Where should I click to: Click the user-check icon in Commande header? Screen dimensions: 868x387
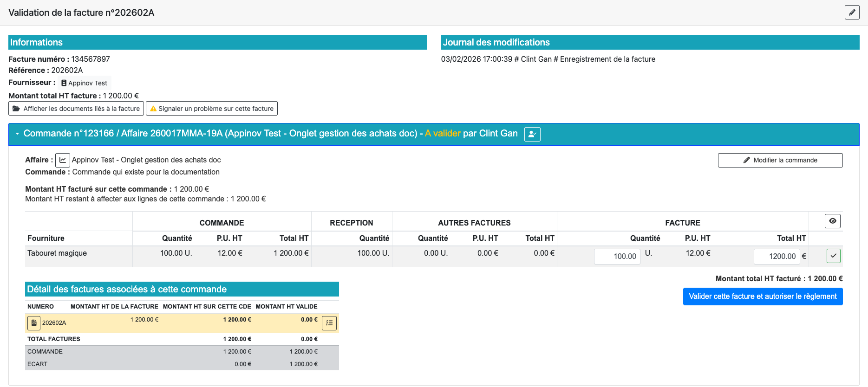point(532,134)
